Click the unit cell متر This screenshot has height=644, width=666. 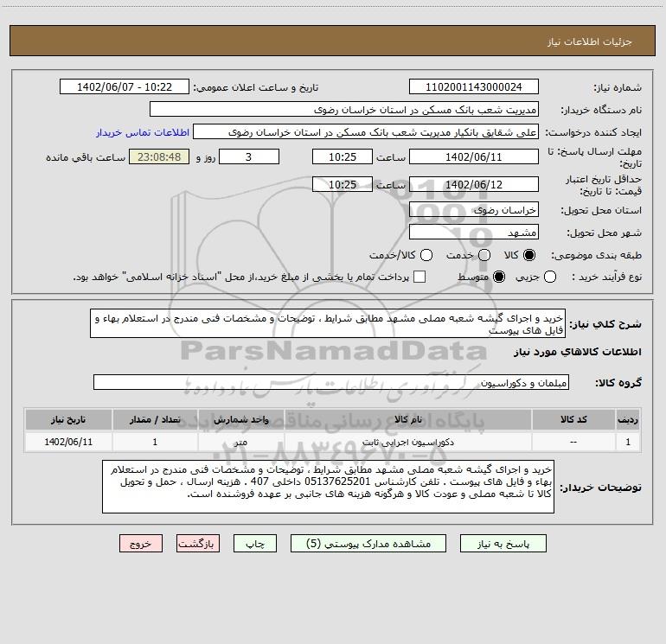point(240,442)
